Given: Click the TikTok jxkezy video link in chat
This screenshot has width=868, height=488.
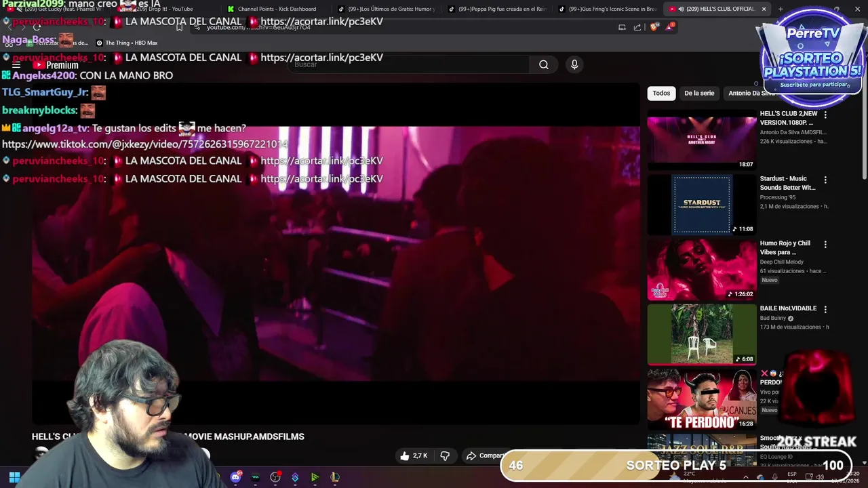Looking at the screenshot, I should [144, 144].
